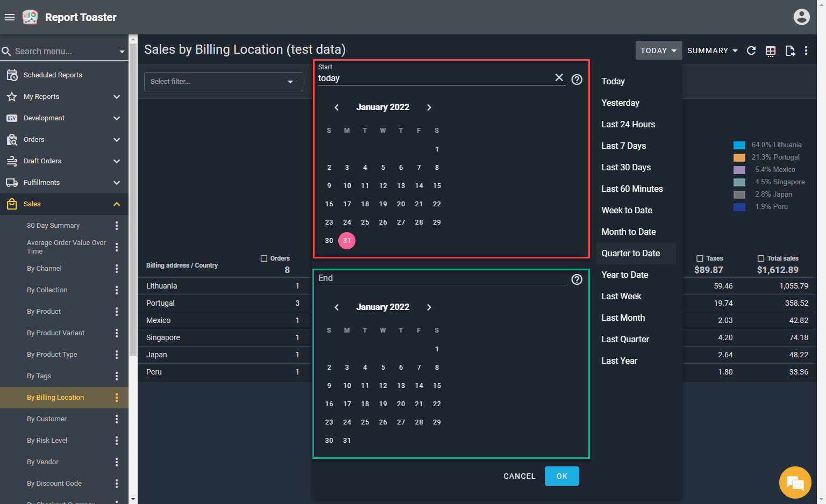
Task: Open the table columns view icon
Action: point(771,51)
